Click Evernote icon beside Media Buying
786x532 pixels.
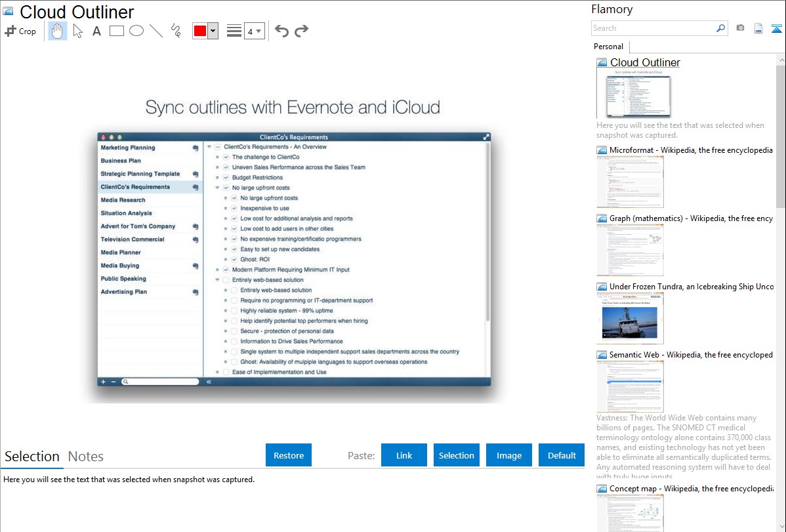pyautogui.click(x=196, y=266)
